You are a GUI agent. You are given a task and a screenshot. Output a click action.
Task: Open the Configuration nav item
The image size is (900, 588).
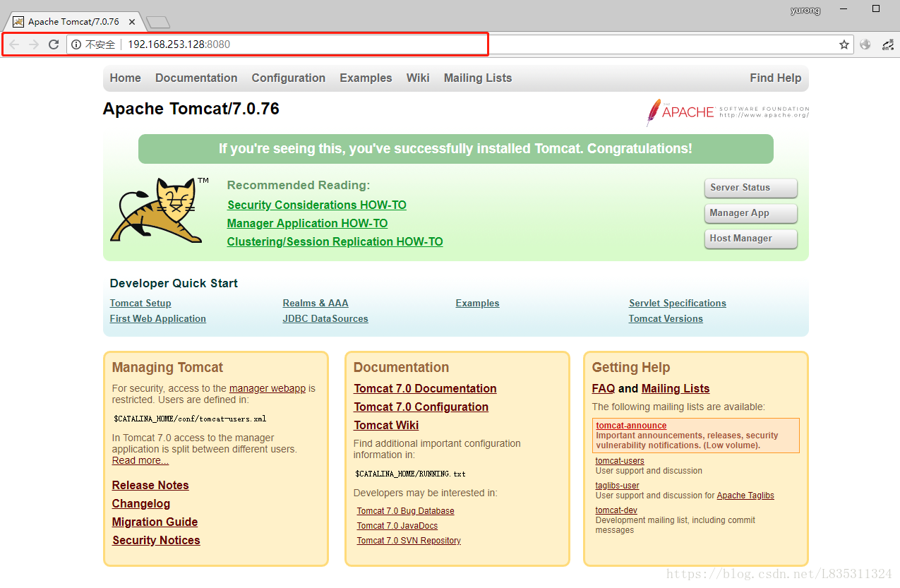pos(288,78)
